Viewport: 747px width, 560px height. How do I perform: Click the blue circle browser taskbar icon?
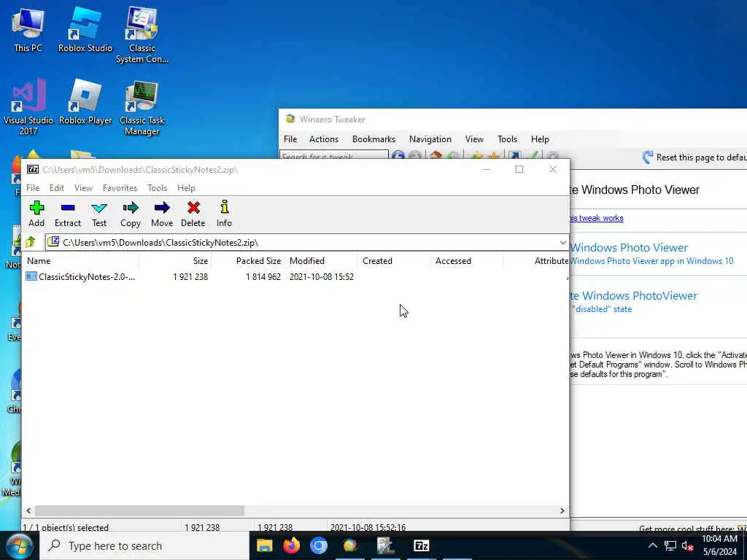tap(319, 545)
